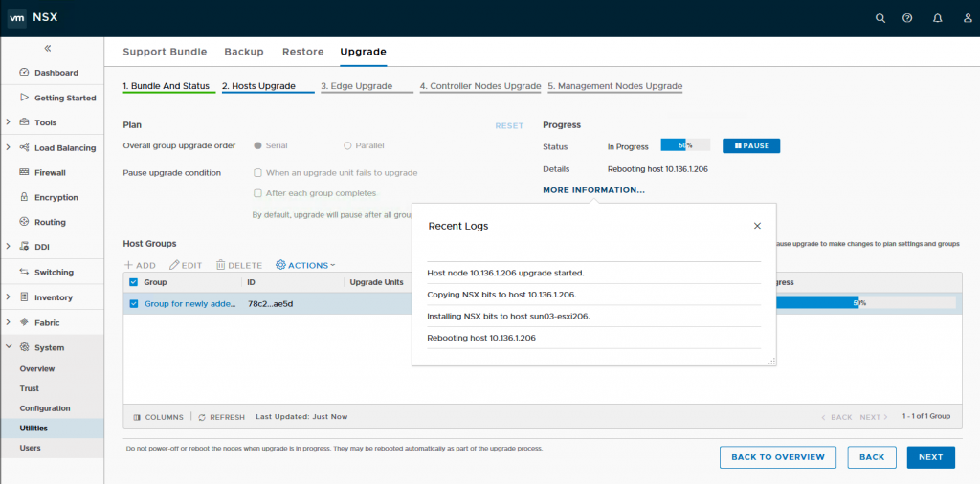The height and width of the screenshot is (484, 980).
Task: Go to step 5 Management Nodes Upgrade
Action: point(615,86)
